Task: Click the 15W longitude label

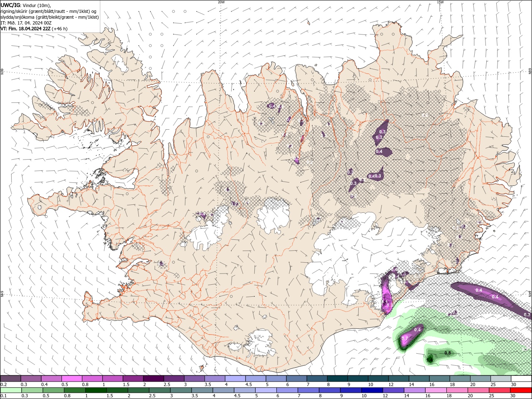Action: click(x=440, y=2)
